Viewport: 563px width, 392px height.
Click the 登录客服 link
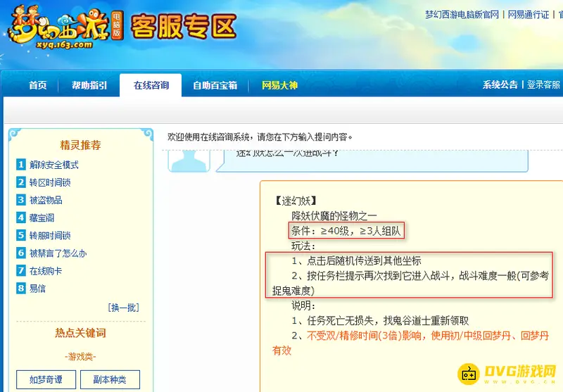[543, 84]
